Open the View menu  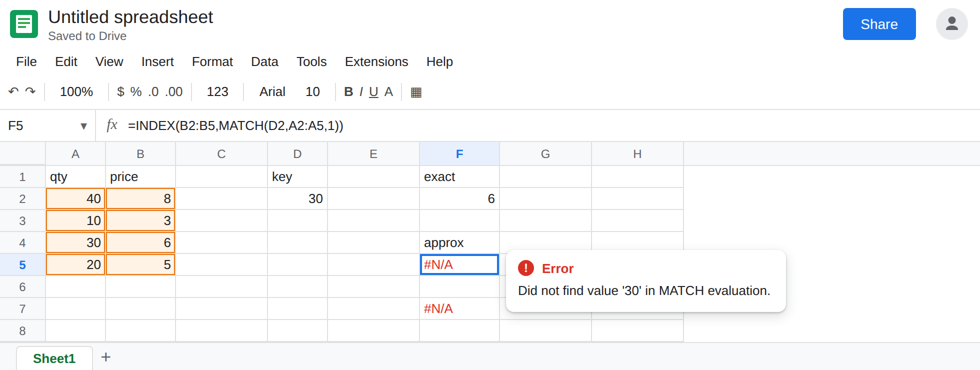point(109,61)
